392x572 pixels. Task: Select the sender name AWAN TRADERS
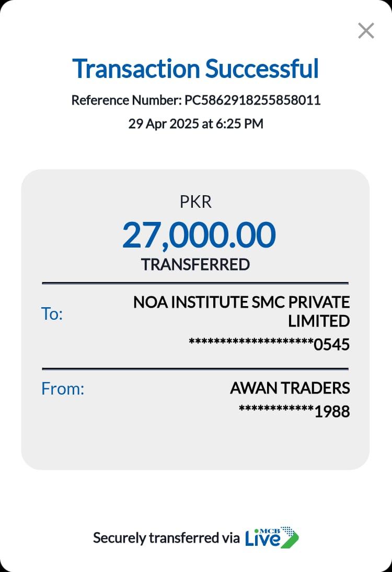point(290,388)
